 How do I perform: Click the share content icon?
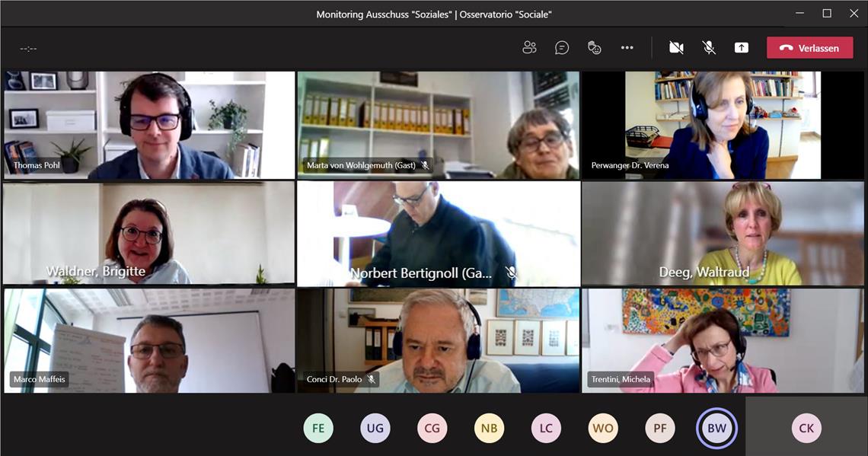pos(741,48)
